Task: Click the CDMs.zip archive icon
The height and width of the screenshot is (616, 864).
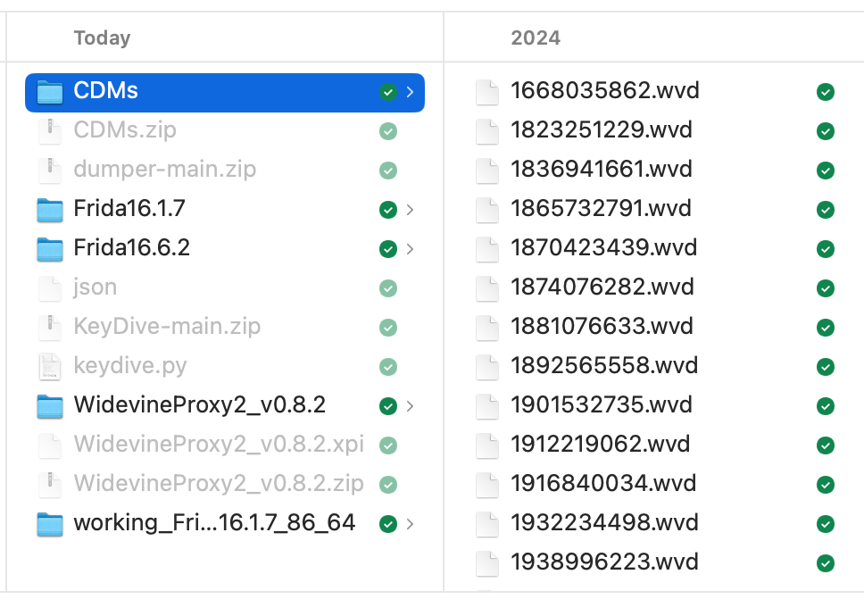Action: 50,131
